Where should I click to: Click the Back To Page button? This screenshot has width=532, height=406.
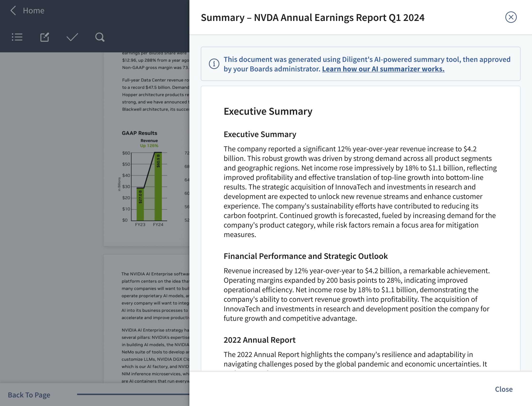[x=29, y=395]
